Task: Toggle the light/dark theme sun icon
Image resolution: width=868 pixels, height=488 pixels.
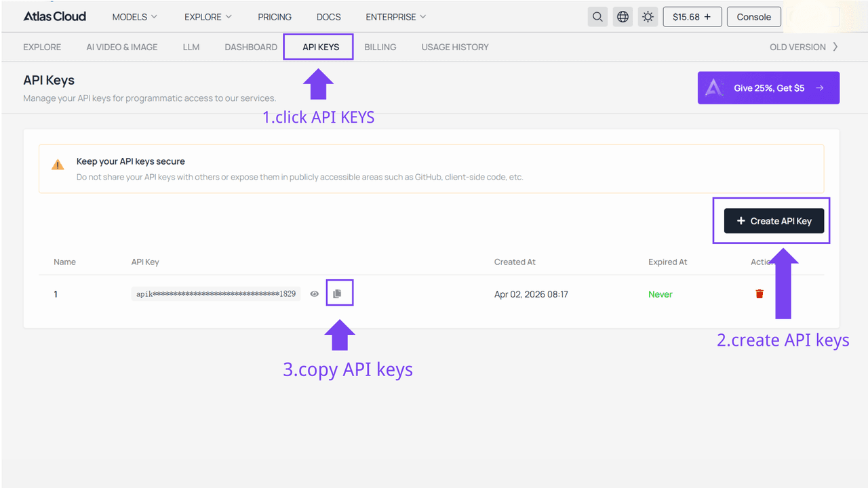Action: [648, 17]
